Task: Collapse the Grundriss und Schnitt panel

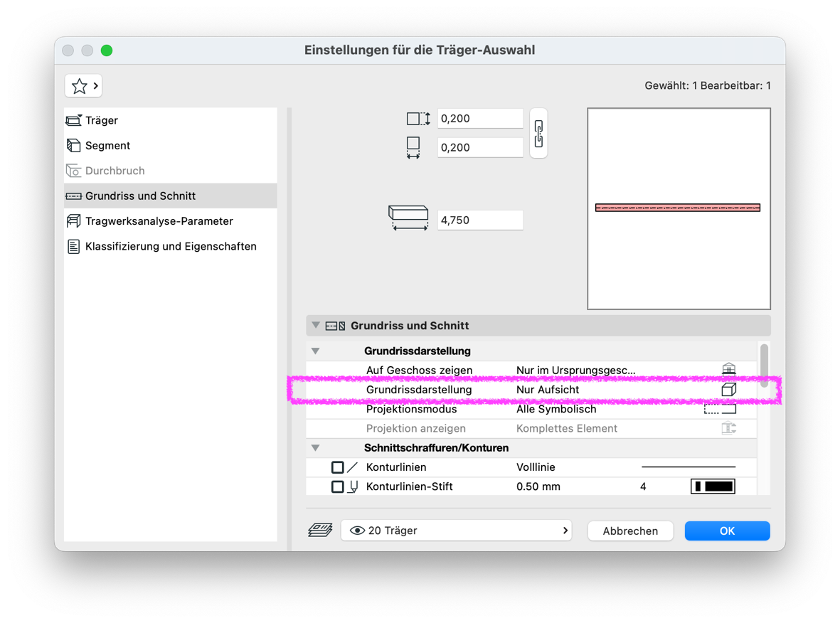Action: coord(316,325)
